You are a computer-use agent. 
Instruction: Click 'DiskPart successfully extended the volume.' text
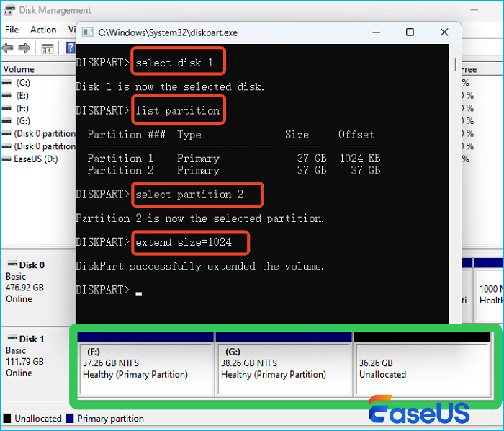point(199,267)
